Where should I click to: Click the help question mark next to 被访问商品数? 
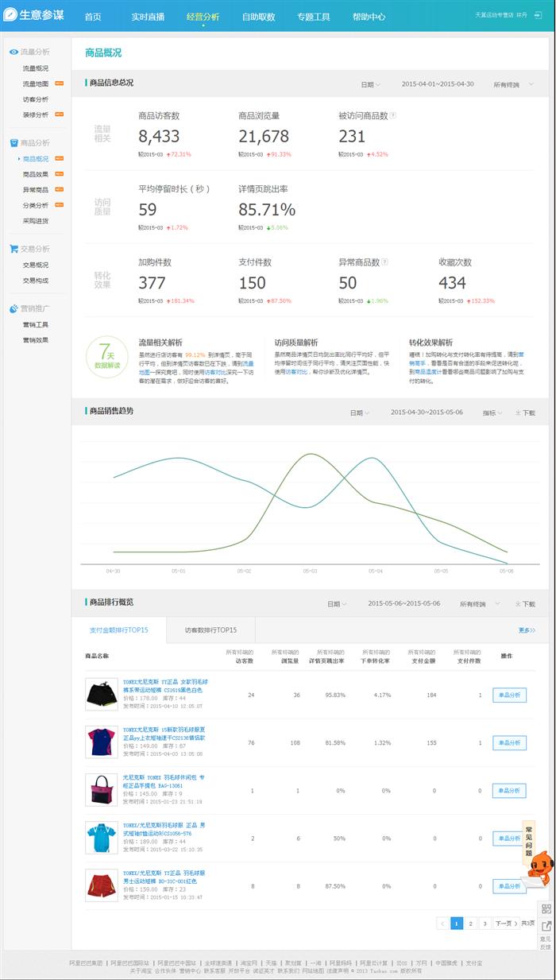pos(393,115)
